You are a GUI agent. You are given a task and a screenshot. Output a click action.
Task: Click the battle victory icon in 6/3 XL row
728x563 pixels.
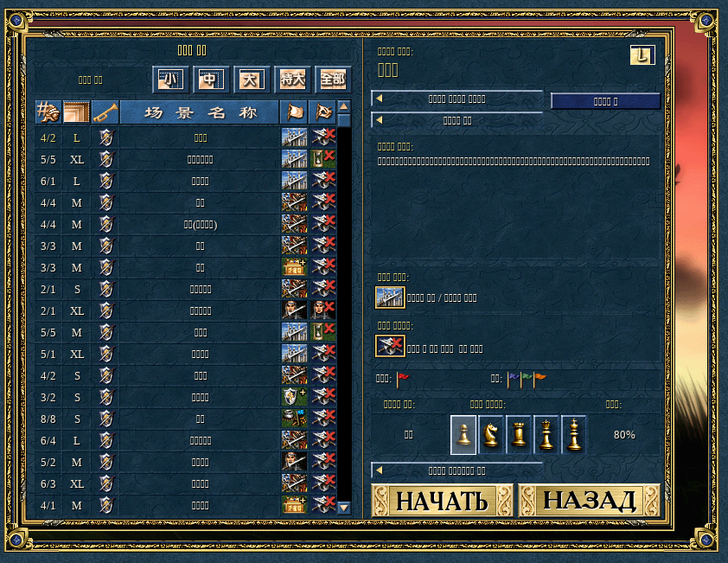(294, 483)
